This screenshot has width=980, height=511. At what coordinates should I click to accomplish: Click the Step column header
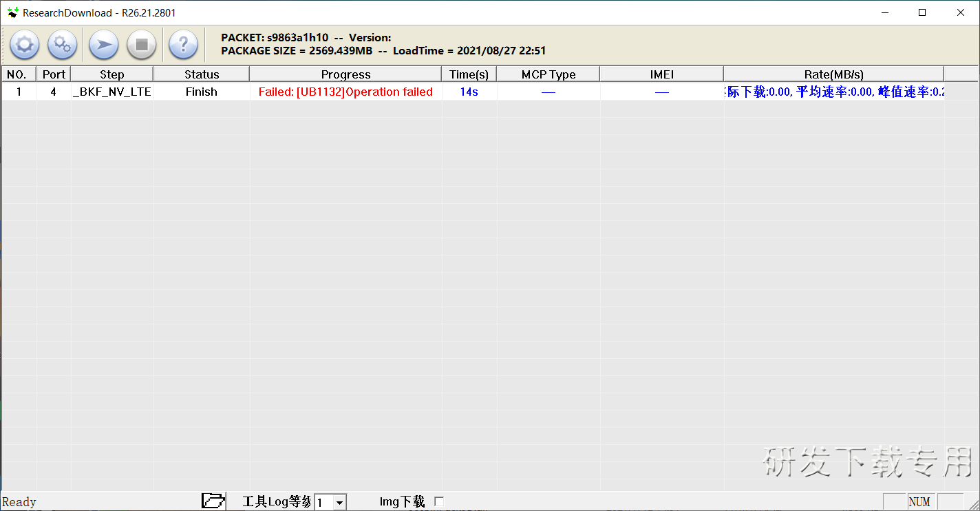click(x=111, y=74)
